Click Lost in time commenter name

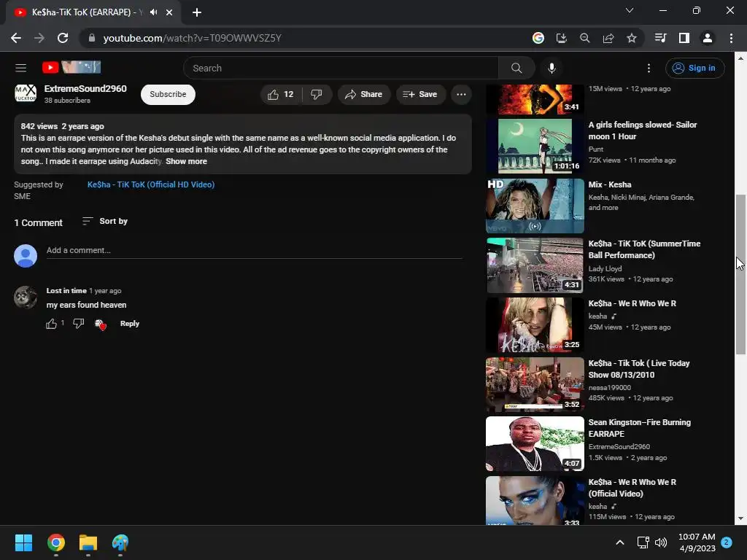tap(66, 290)
